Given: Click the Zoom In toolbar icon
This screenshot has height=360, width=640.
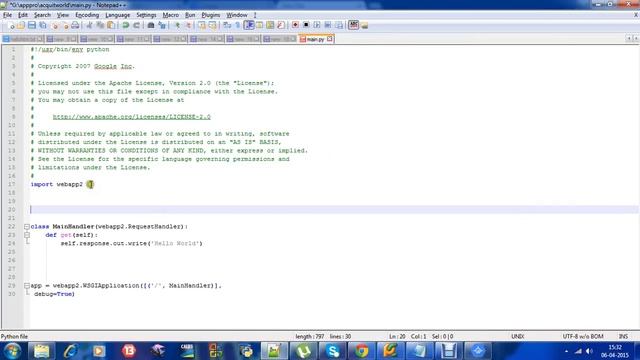Looking at the screenshot, I should pos(177,25).
